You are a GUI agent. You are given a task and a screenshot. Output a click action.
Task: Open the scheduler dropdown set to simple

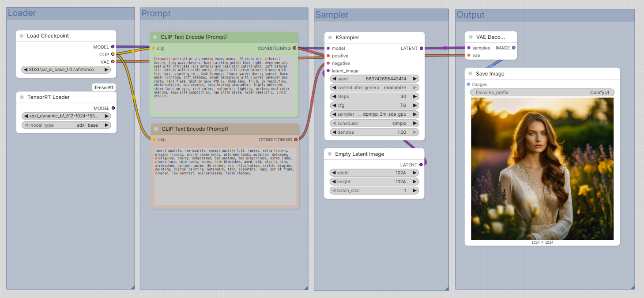[x=374, y=124]
